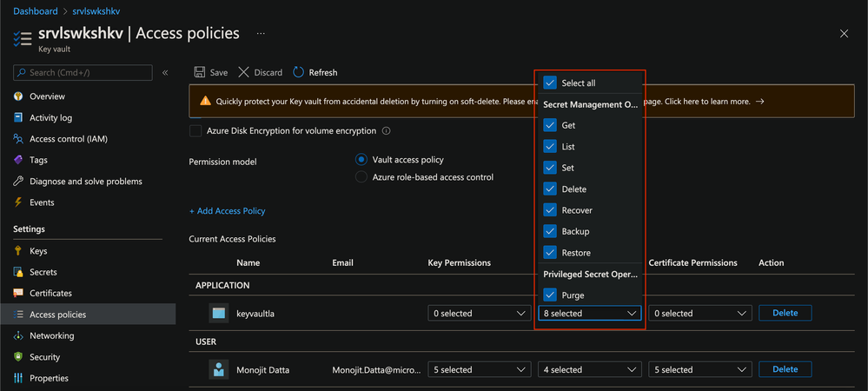
Task: Select Access policies menu item
Action: point(88,315)
